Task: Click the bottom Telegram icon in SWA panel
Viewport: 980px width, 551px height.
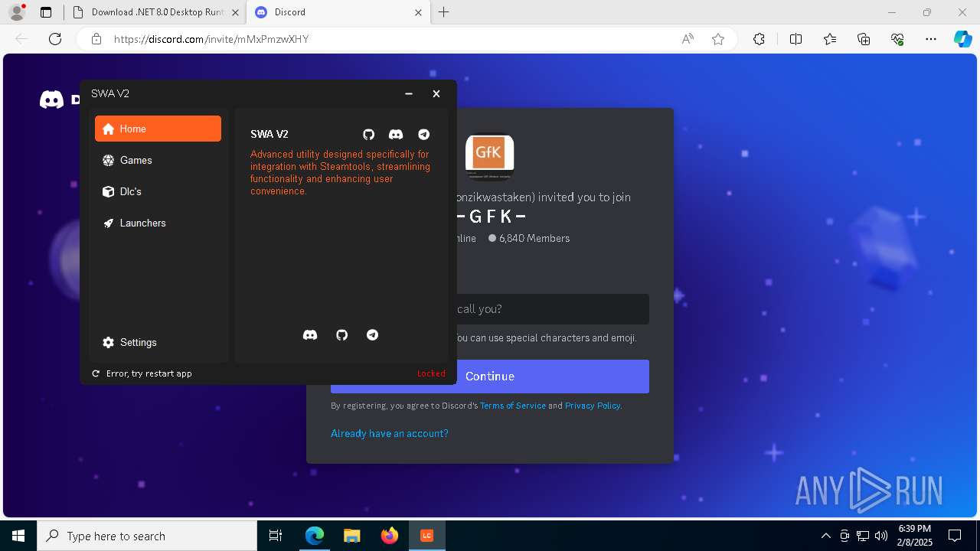Action: point(372,335)
